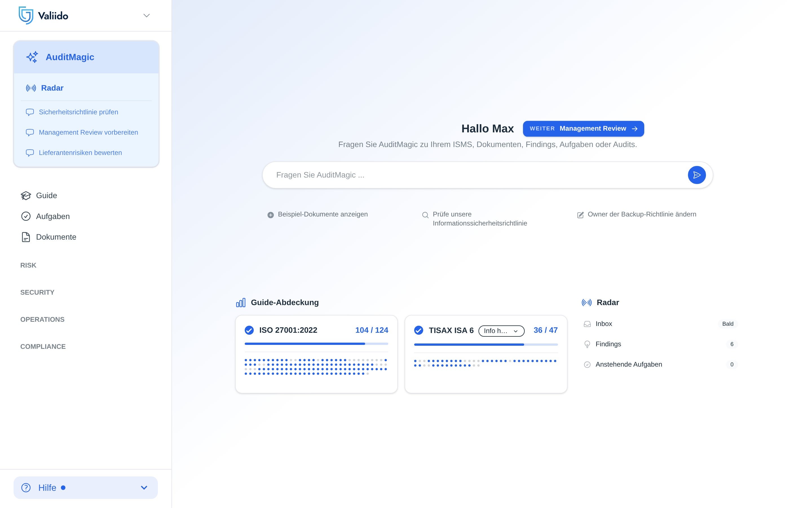The width and height of the screenshot is (812, 508).
Task: Click the Hilfe question mark icon
Action: (x=26, y=487)
